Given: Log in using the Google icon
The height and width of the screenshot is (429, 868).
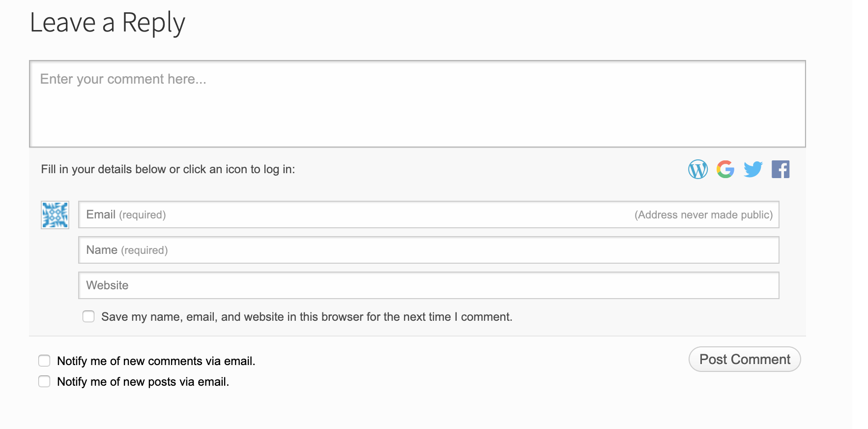Looking at the screenshot, I should click(725, 169).
